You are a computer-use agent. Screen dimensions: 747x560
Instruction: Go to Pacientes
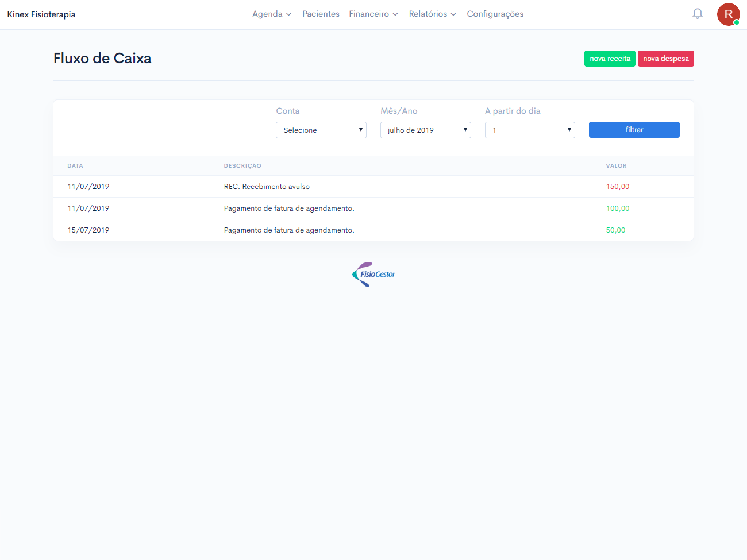click(x=321, y=14)
